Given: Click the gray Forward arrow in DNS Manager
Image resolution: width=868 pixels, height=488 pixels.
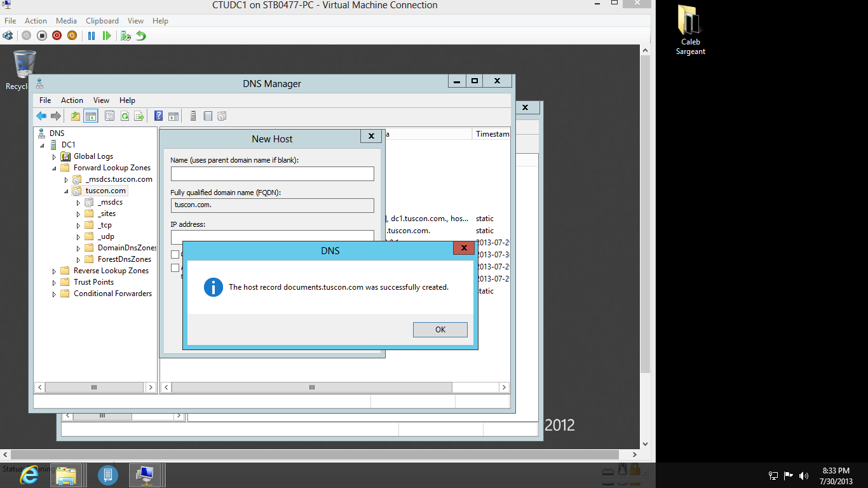Looking at the screenshot, I should 56,116.
